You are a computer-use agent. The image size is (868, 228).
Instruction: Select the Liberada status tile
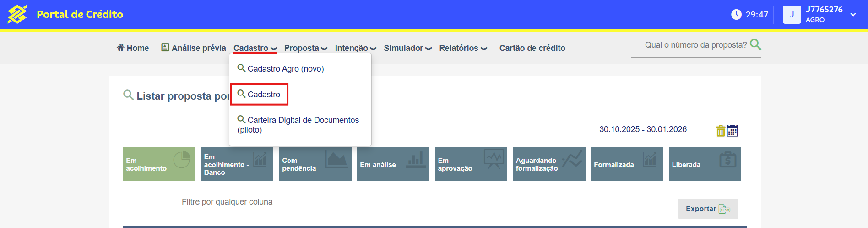(705, 164)
